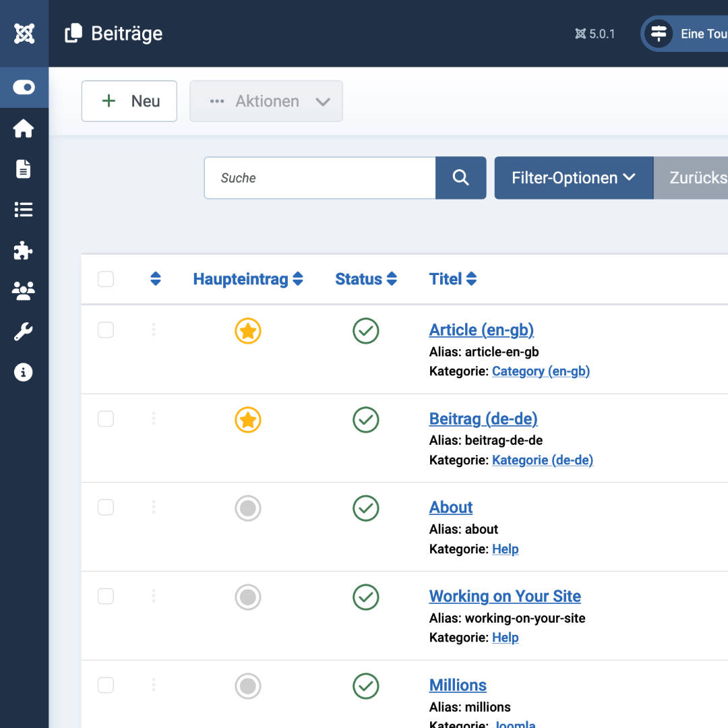The width and height of the screenshot is (728, 728).
Task: Mark About article as featured
Action: (248, 508)
